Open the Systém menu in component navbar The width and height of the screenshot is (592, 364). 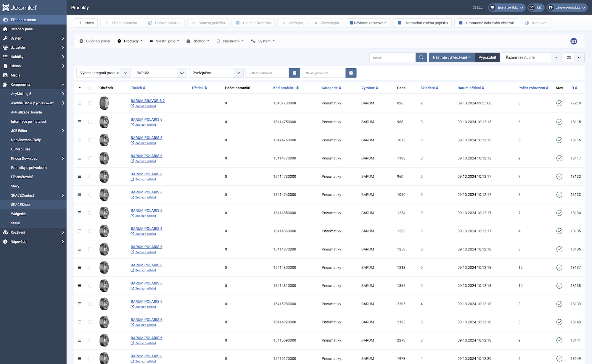pyautogui.click(x=263, y=41)
